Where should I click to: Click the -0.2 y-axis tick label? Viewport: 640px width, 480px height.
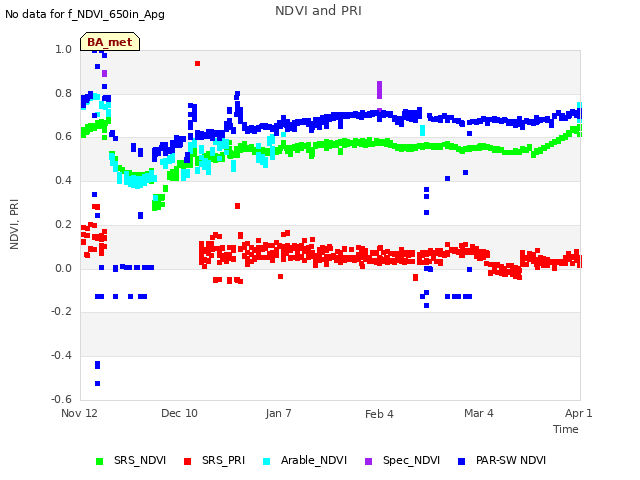pos(61,311)
